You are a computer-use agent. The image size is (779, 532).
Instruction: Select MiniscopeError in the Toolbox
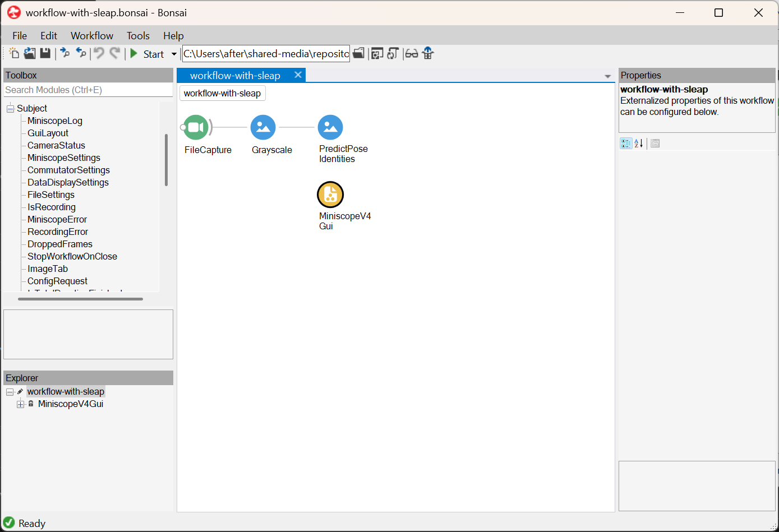coord(57,220)
